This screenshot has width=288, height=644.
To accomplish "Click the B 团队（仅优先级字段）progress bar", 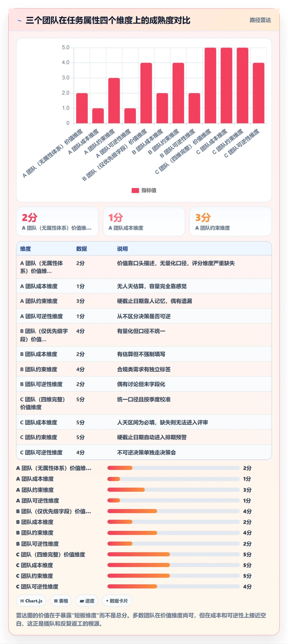I will [173, 511].
